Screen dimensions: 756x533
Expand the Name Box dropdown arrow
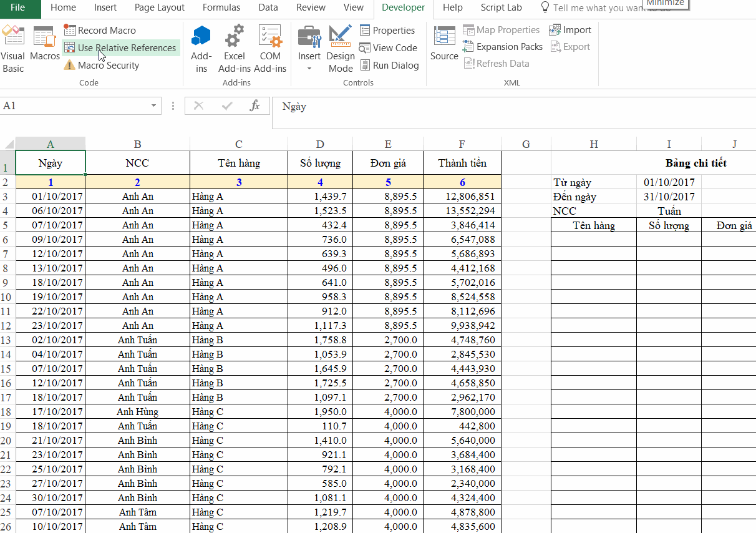pyautogui.click(x=154, y=106)
